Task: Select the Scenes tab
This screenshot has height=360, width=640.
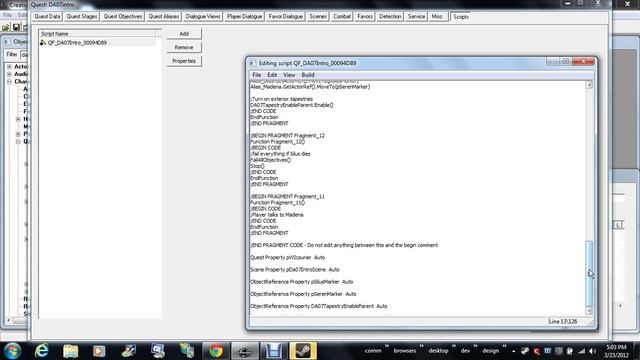Action: [318, 16]
